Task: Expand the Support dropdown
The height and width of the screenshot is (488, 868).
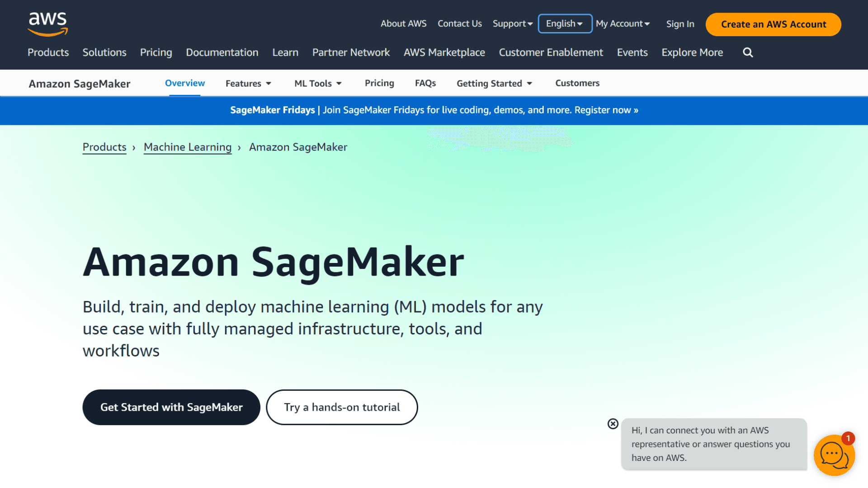Action: 512,23
